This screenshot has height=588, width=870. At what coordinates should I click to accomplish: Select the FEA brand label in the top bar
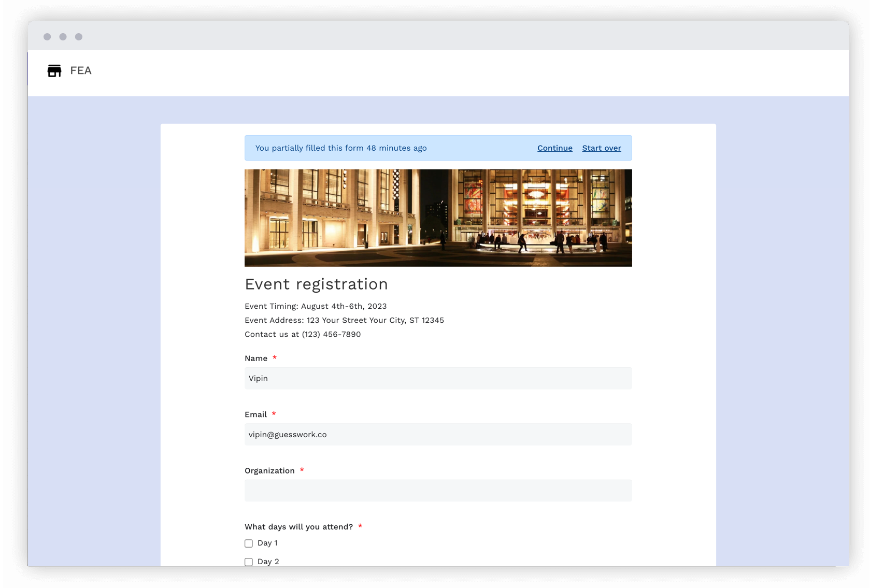tap(80, 70)
